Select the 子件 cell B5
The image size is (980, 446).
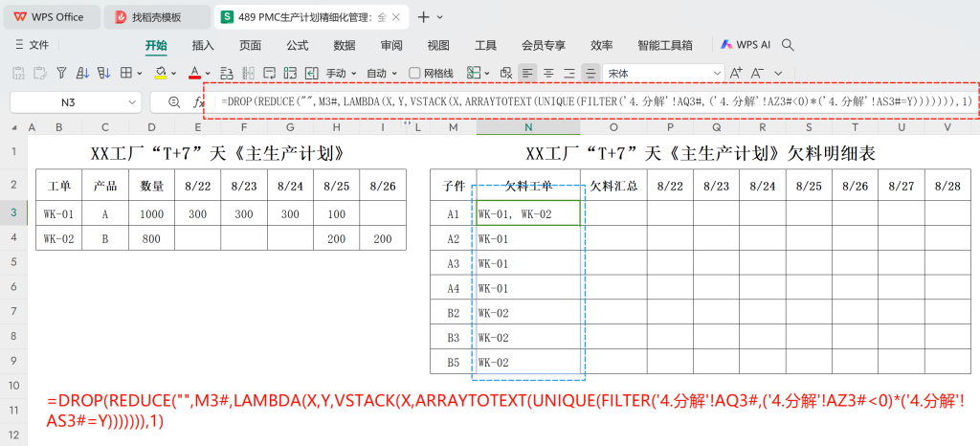453,363
